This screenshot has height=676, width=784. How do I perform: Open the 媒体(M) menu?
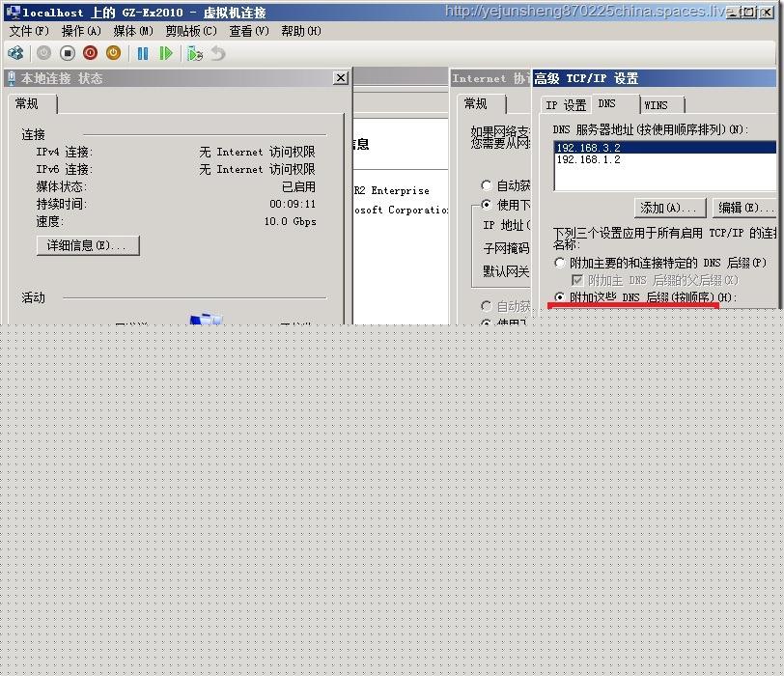(133, 31)
